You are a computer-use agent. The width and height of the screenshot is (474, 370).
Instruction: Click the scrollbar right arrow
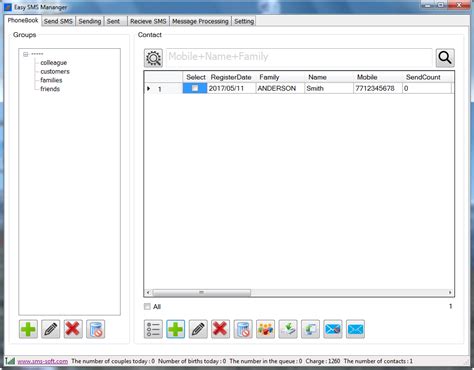point(450,292)
